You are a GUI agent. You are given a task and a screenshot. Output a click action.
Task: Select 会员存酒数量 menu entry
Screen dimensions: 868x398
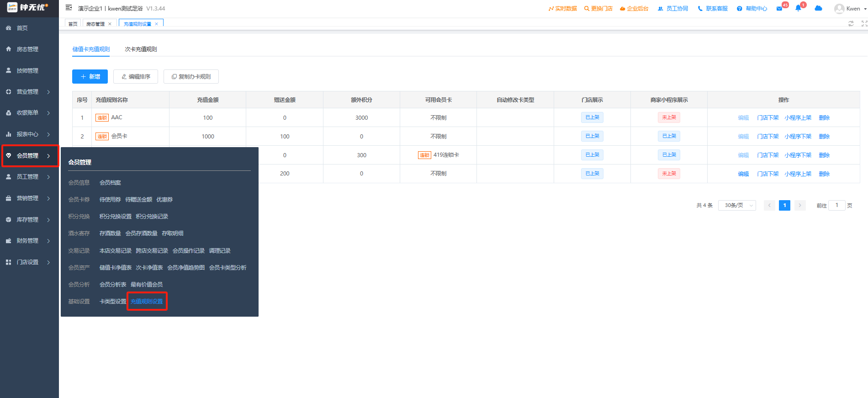(141, 233)
